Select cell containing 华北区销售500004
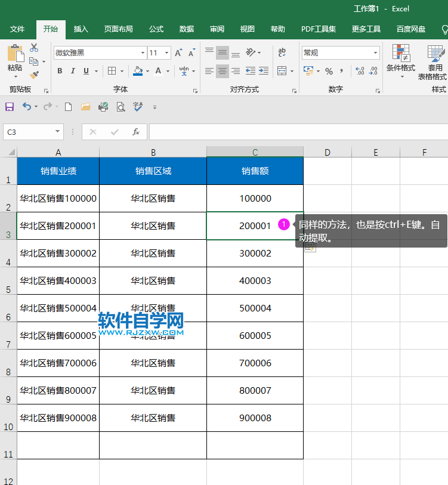Screen dimensions: 448x485 [x=58, y=308]
